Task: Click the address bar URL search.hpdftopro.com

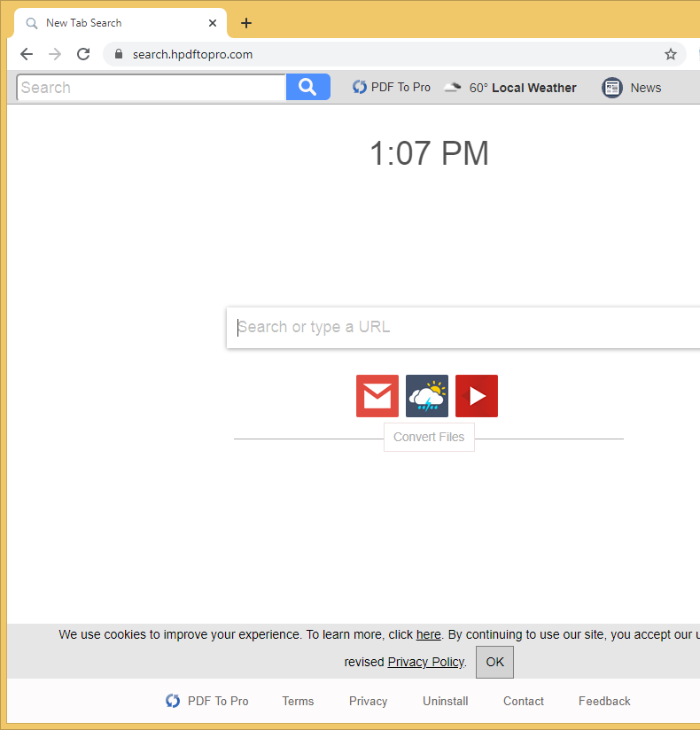Action: pyautogui.click(x=192, y=54)
